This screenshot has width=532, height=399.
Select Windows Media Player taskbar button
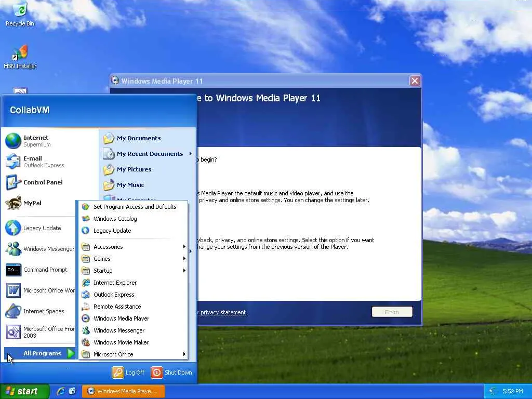[124, 391]
